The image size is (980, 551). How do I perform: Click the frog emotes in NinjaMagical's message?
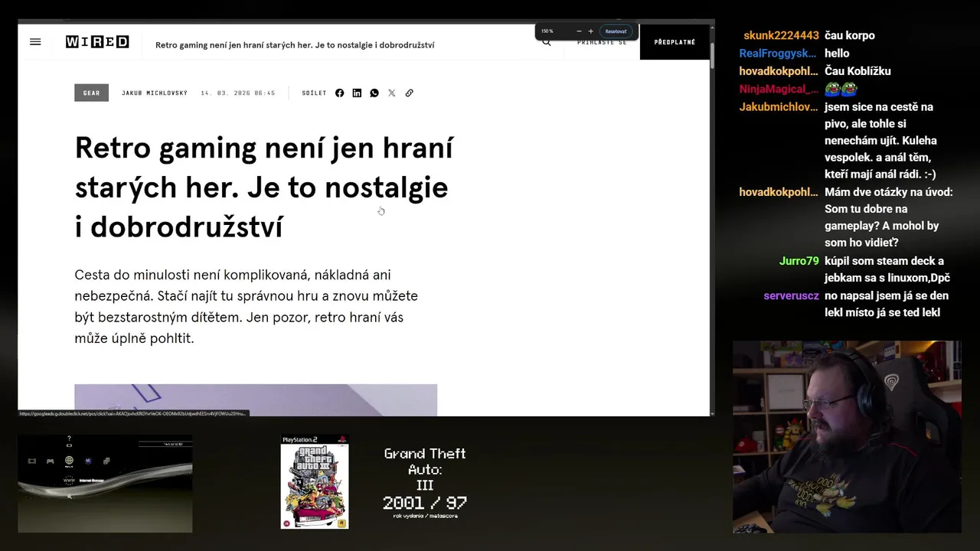coord(841,89)
